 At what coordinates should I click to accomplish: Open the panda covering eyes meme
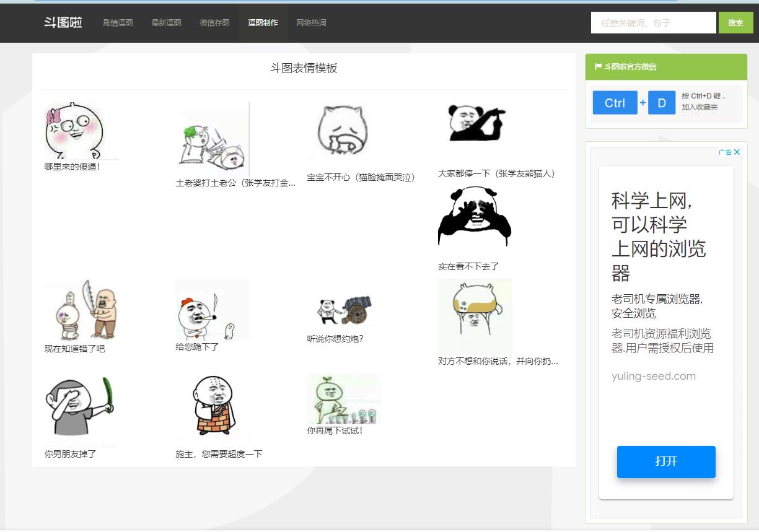click(x=475, y=216)
